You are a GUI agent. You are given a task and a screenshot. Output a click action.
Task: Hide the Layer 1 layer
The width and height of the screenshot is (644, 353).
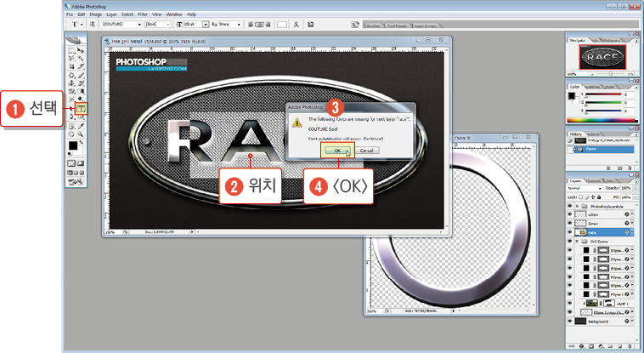click(570, 303)
